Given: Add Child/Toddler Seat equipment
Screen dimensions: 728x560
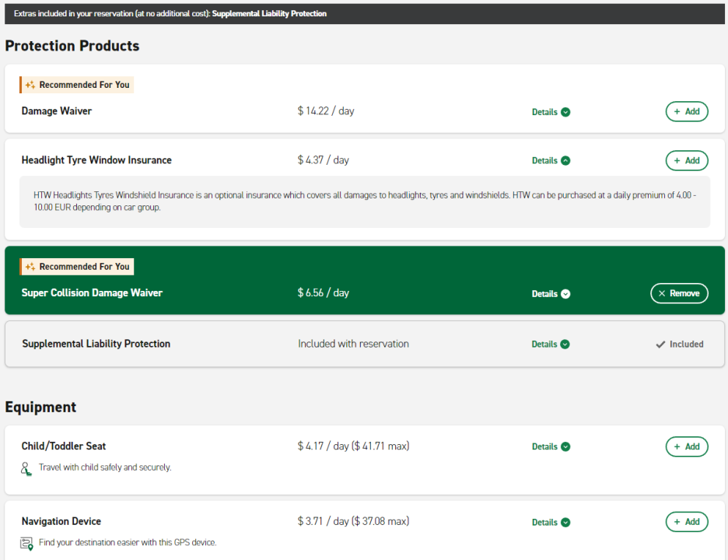Looking at the screenshot, I should pyautogui.click(x=687, y=446).
